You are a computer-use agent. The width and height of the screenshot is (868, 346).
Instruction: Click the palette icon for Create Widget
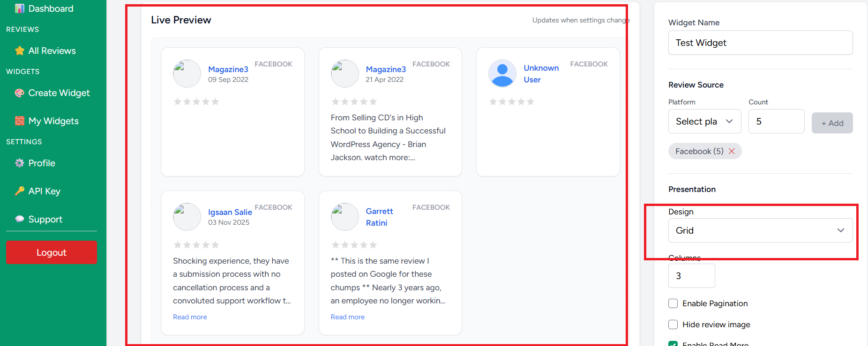pos(19,93)
